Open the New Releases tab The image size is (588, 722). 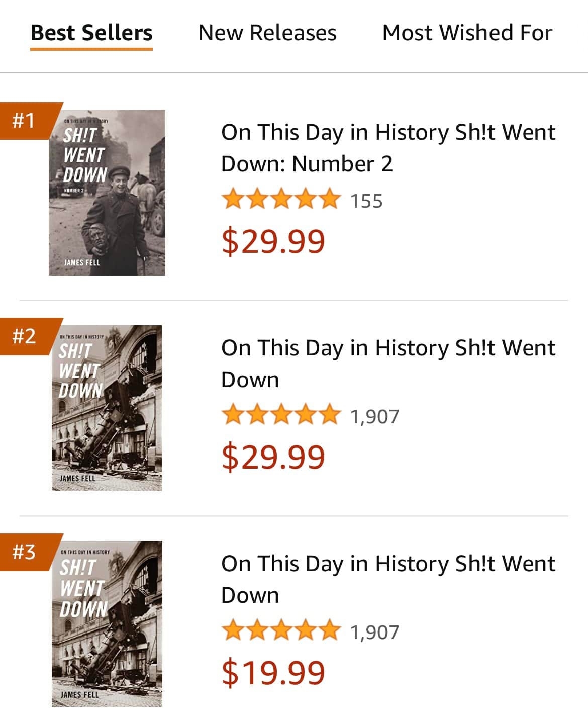click(267, 33)
